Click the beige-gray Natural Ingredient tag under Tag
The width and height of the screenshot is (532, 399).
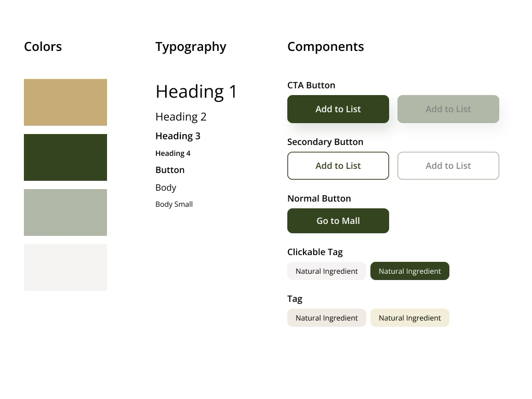pos(326,318)
